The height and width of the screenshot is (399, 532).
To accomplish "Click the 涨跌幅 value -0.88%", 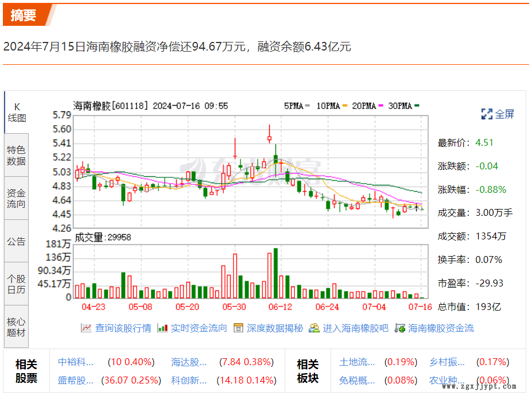I will [x=491, y=189].
